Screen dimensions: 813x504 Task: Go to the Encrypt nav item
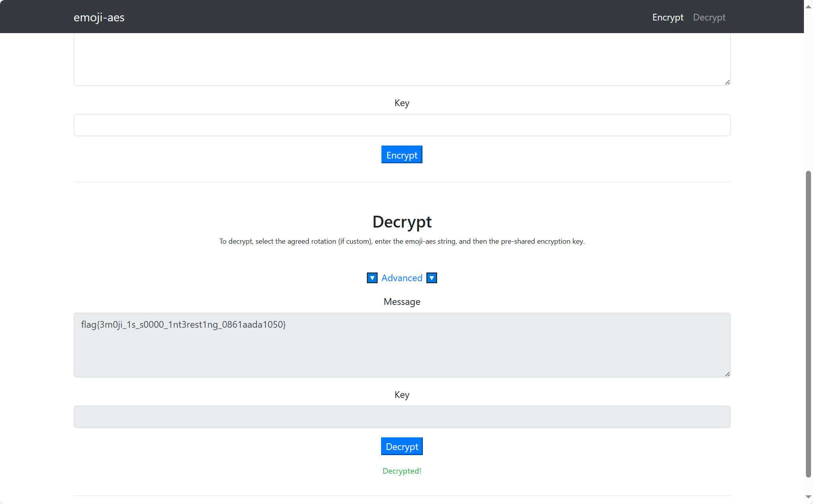(667, 17)
